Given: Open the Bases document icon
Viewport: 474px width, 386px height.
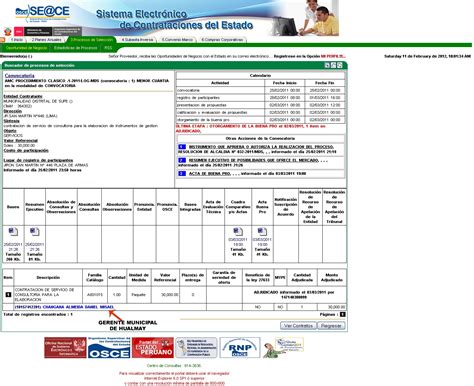Looking at the screenshot, I should coord(13,231).
